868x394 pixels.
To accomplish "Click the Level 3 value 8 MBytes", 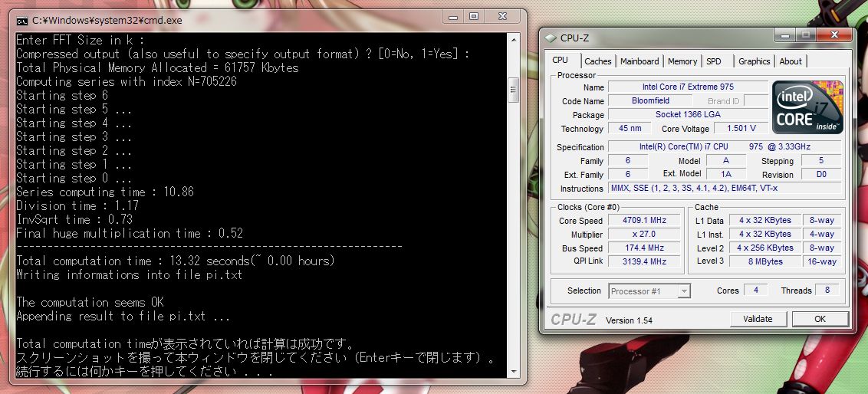I will point(764,261).
